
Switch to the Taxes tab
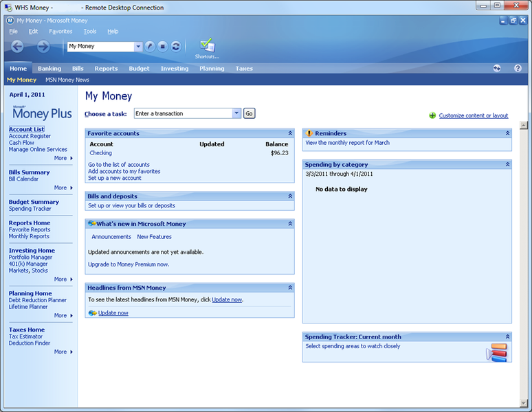tap(244, 69)
